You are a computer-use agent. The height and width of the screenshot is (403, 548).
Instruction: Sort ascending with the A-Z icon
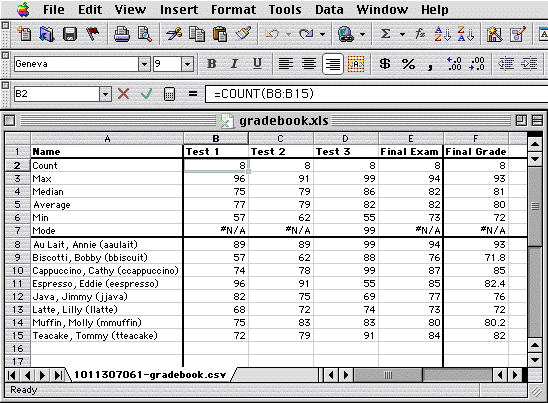point(442,34)
